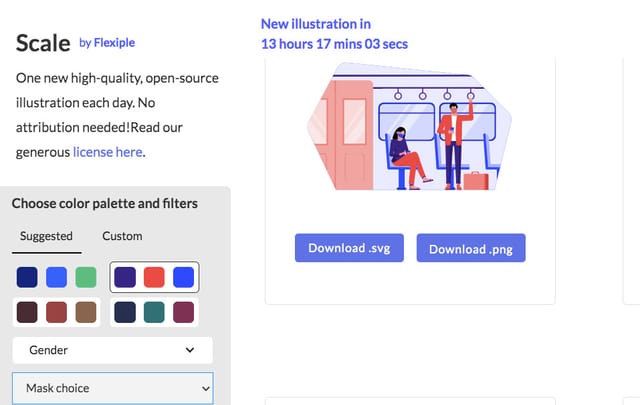The image size is (640, 405).
Task: Click the train commuters illustration
Action: [409, 126]
